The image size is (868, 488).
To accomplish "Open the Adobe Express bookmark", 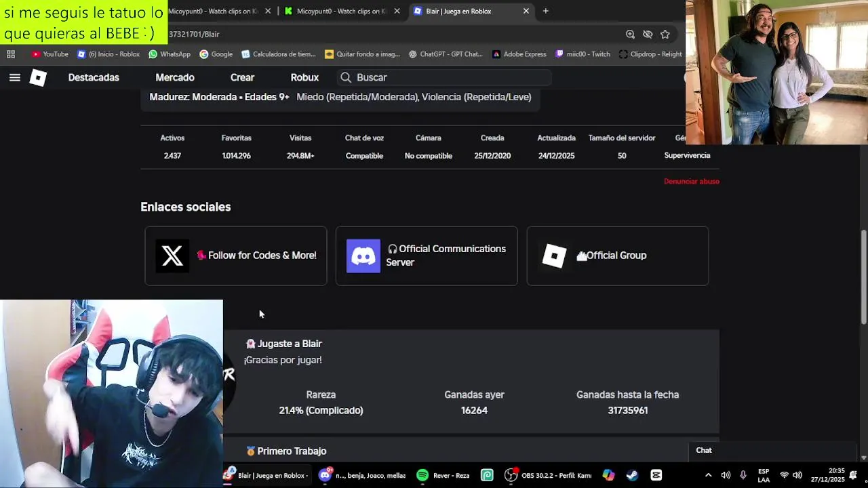I will click(519, 54).
